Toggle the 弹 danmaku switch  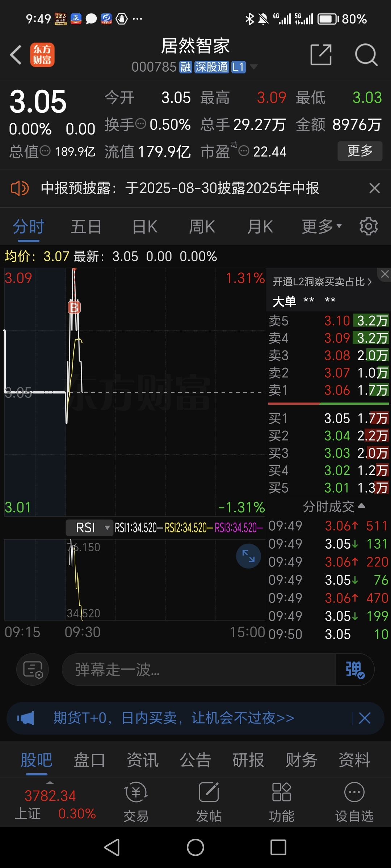(355, 670)
